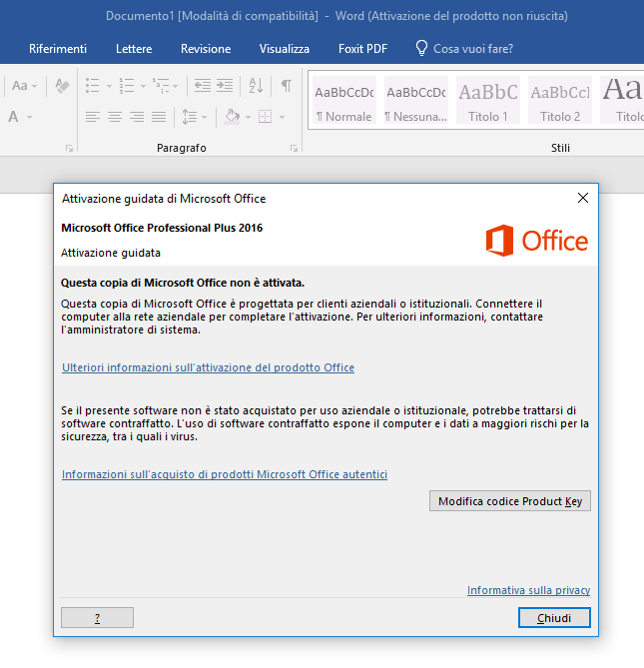
Task: Open the line spacing dropdown arrow
Action: [x=204, y=117]
